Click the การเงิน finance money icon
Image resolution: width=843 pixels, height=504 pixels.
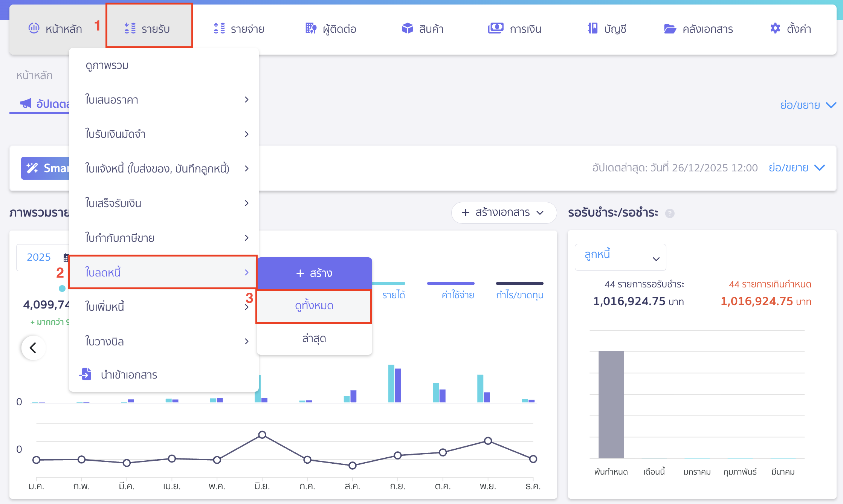(496, 28)
